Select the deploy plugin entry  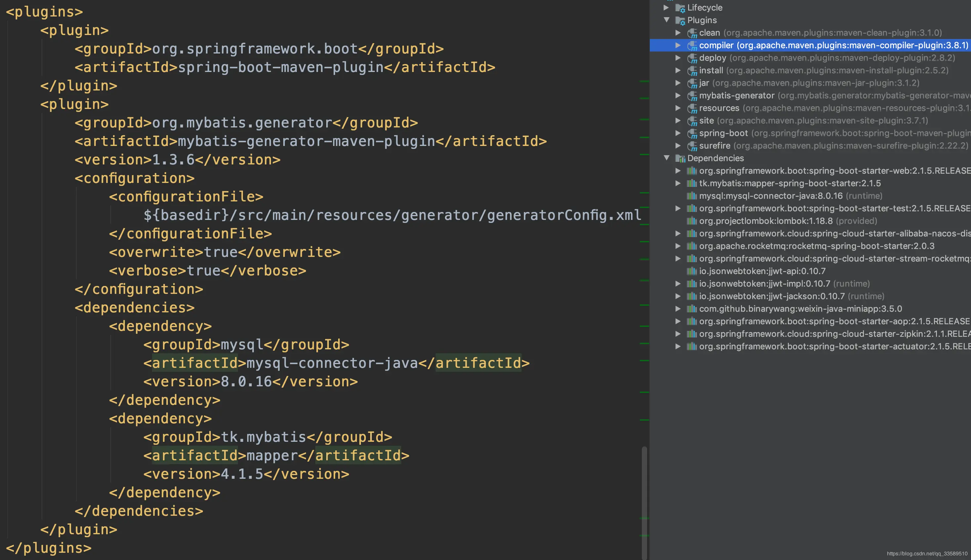pyautogui.click(x=712, y=58)
